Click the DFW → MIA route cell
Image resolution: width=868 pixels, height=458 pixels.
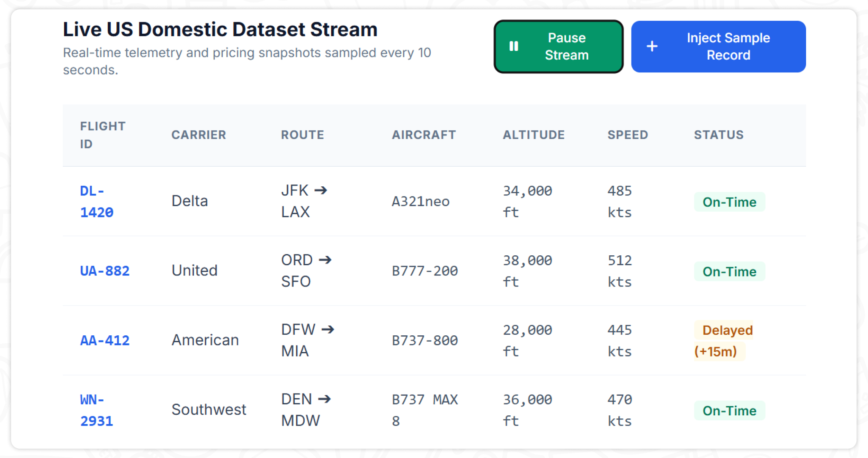point(308,341)
